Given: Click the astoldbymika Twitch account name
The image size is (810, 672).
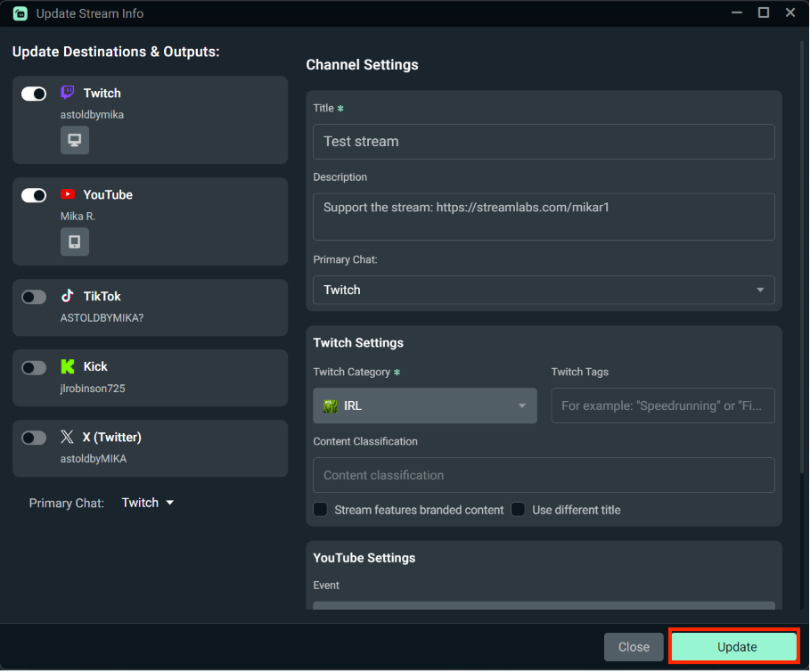Looking at the screenshot, I should pyautogui.click(x=92, y=115).
